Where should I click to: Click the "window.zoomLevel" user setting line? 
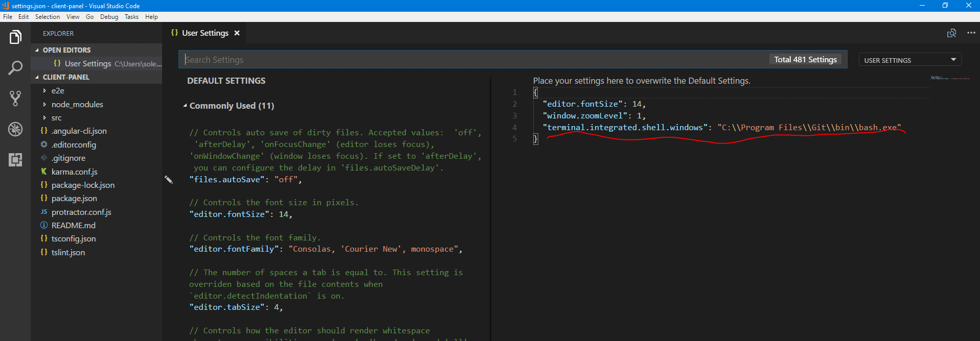tap(594, 116)
